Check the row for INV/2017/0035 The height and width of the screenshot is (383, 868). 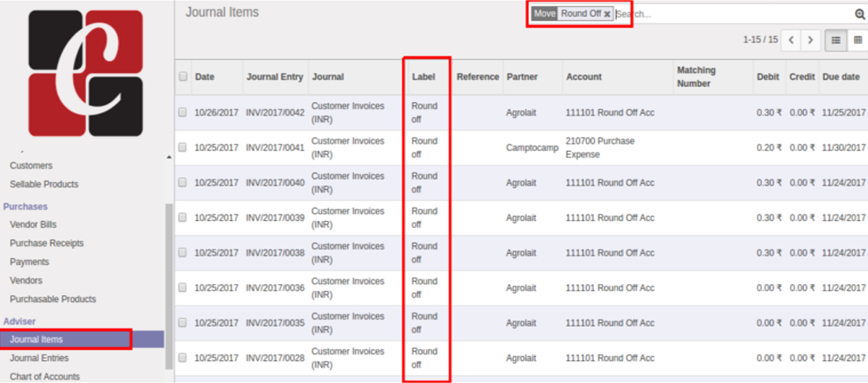(x=183, y=323)
